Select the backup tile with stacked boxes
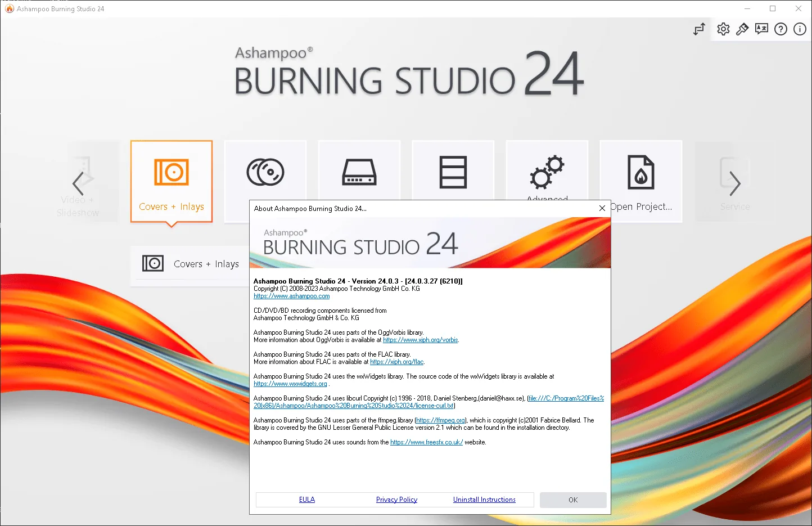This screenshot has height=526, width=812. 453,170
